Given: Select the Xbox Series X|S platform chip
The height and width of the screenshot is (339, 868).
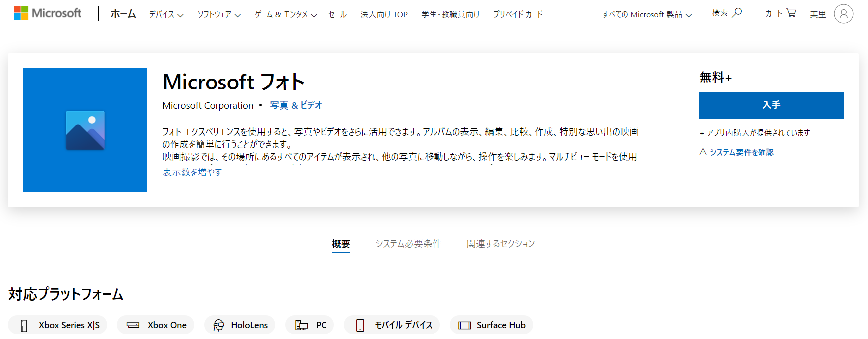Looking at the screenshot, I should tap(58, 325).
